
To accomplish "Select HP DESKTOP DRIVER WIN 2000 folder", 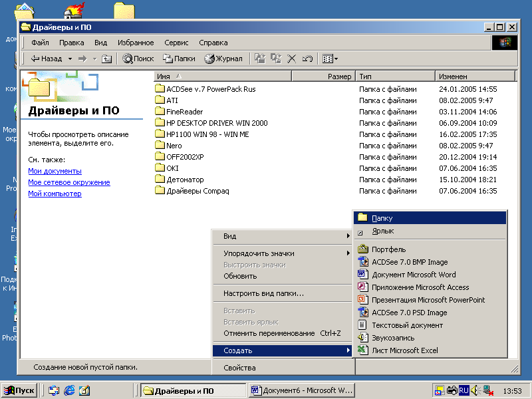I will [x=211, y=123].
